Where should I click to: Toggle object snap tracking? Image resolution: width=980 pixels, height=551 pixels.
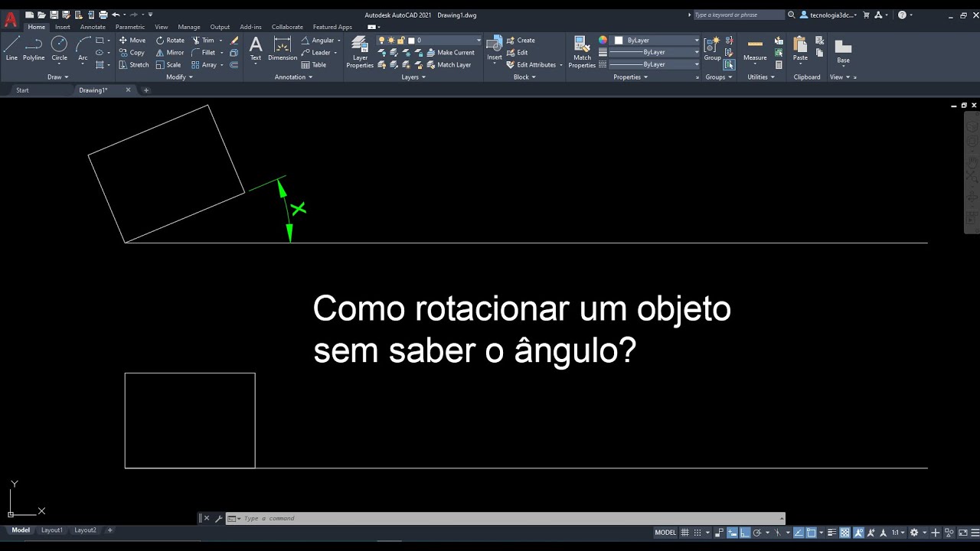point(799,533)
